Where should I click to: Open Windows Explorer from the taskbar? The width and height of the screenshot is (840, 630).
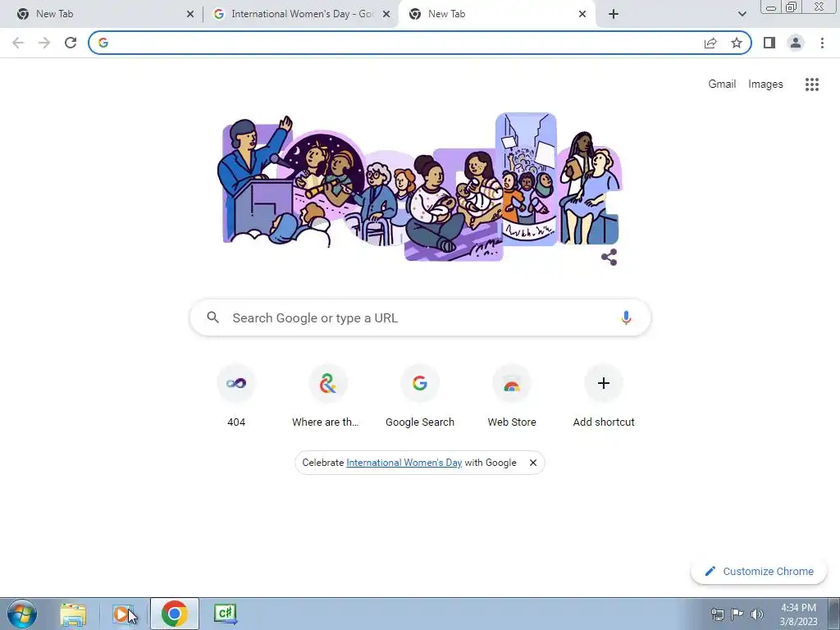pyautogui.click(x=73, y=614)
